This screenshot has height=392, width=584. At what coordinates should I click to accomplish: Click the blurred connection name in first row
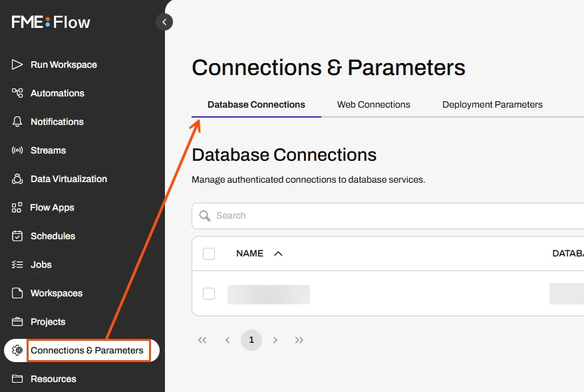point(269,294)
